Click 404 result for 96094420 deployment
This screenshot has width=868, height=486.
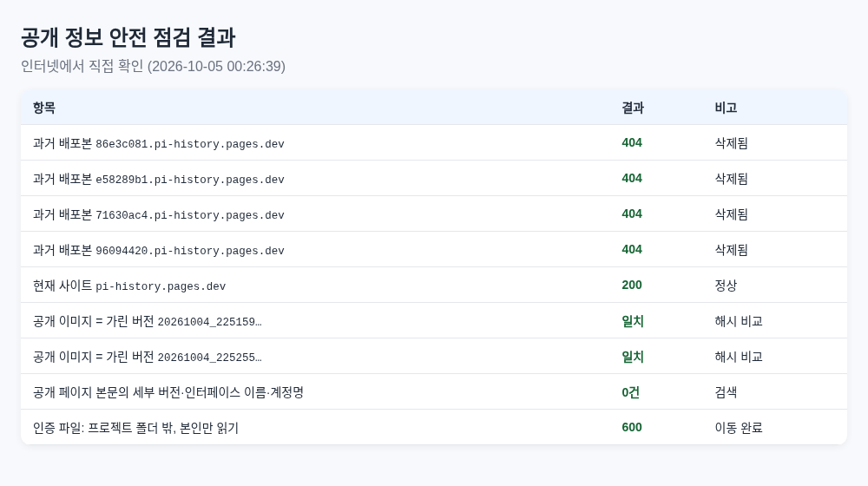click(632, 250)
